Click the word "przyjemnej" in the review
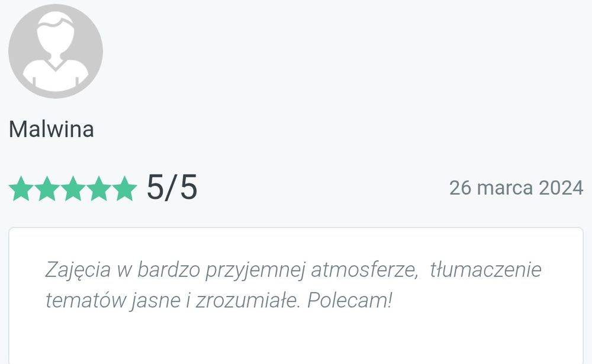This screenshot has height=364, width=592. pos(255,270)
